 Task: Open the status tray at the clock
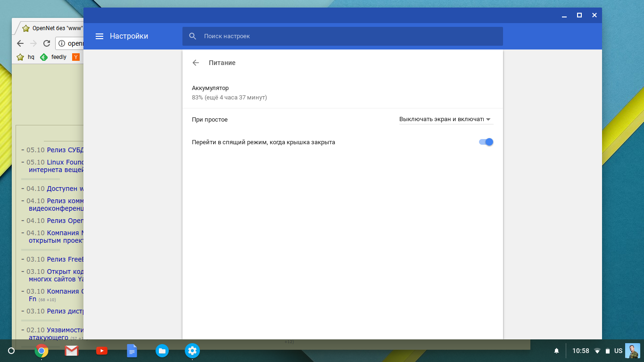point(580,351)
